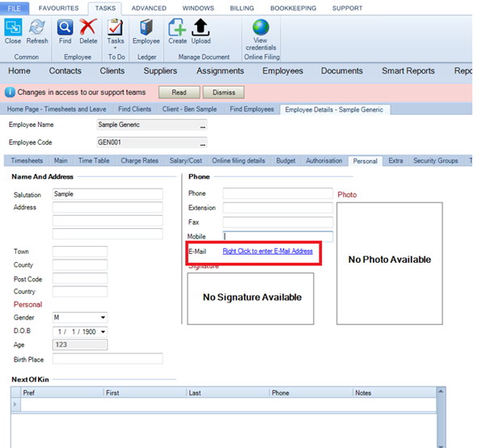
Task: Open the FILE menu
Action: pyautogui.click(x=15, y=8)
